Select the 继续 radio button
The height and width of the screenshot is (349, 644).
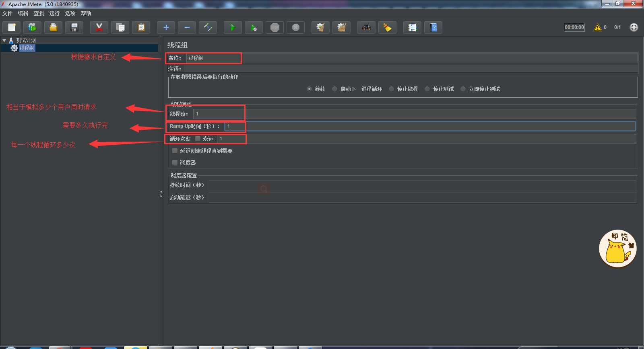tap(309, 89)
